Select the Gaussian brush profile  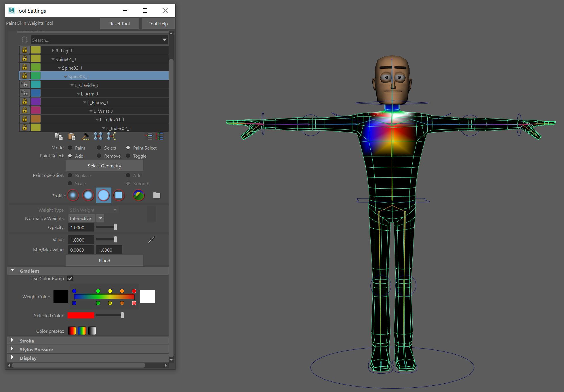[x=73, y=196]
